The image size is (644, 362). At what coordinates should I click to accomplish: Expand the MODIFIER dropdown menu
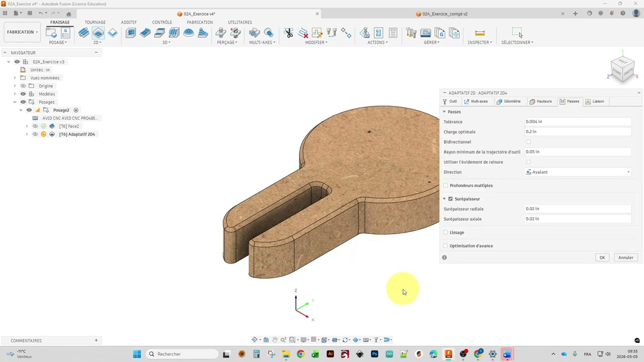coord(316,42)
